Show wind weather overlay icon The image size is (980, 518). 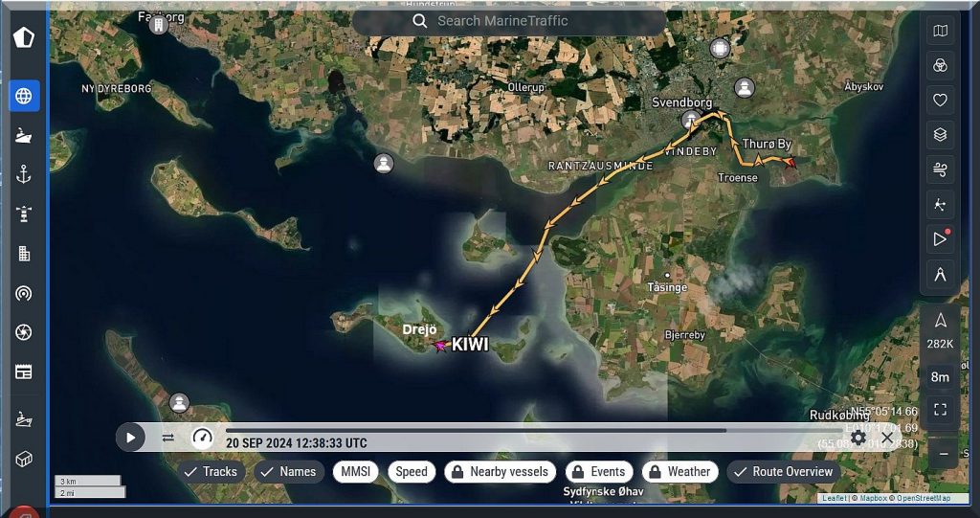940,170
